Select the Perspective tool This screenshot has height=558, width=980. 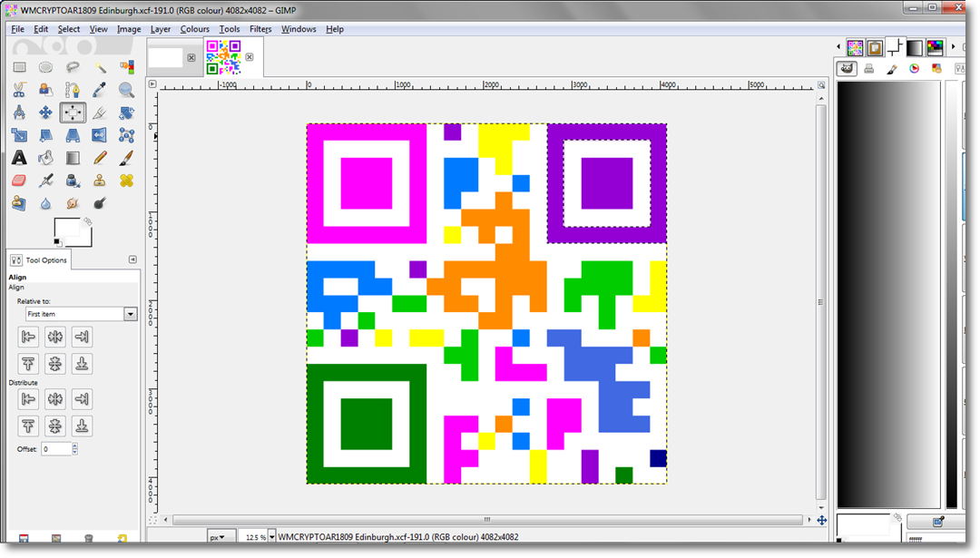click(x=73, y=135)
